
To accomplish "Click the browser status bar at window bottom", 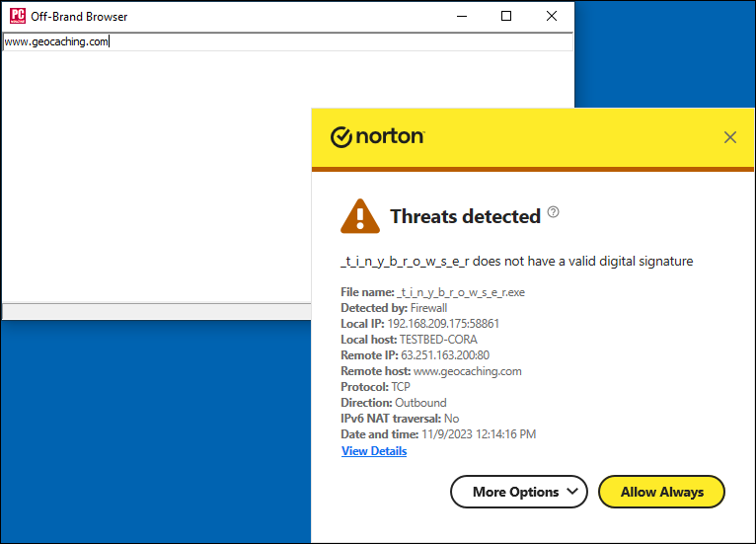I will coord(157,312).
